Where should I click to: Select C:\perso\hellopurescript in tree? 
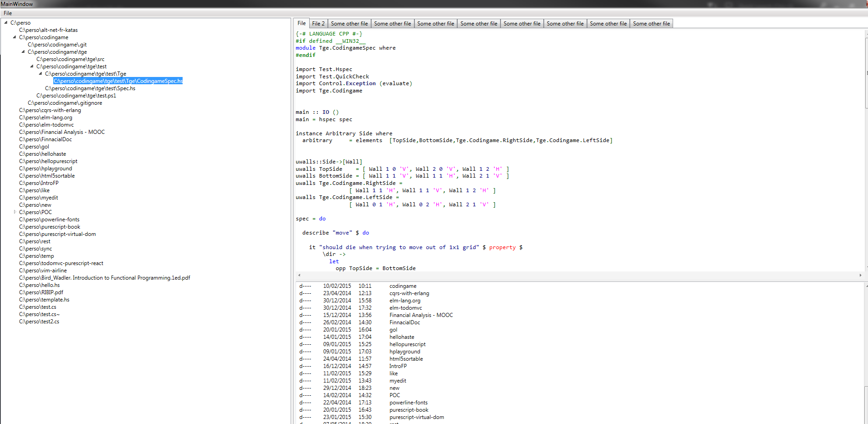click(x=48, y=161)
